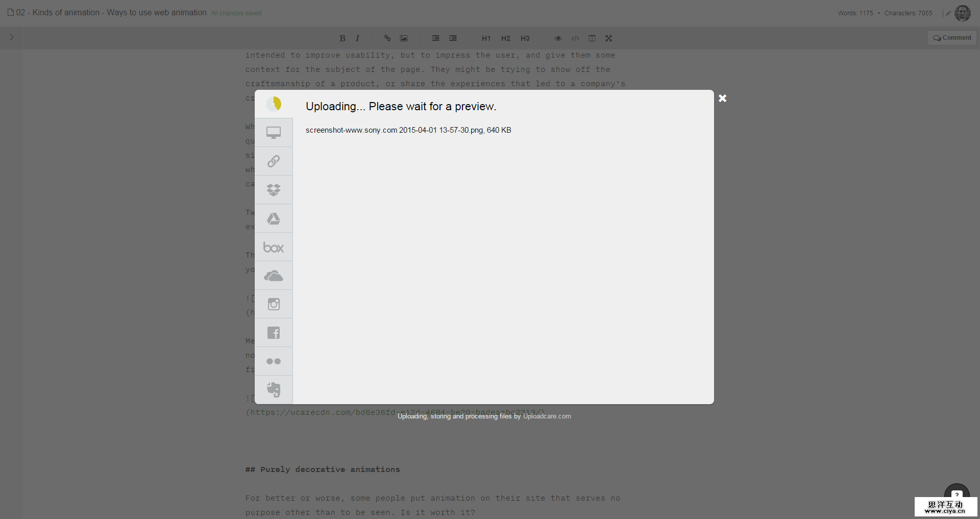
Task: Pick Instagram as upload source
Action: pos(274,304)
